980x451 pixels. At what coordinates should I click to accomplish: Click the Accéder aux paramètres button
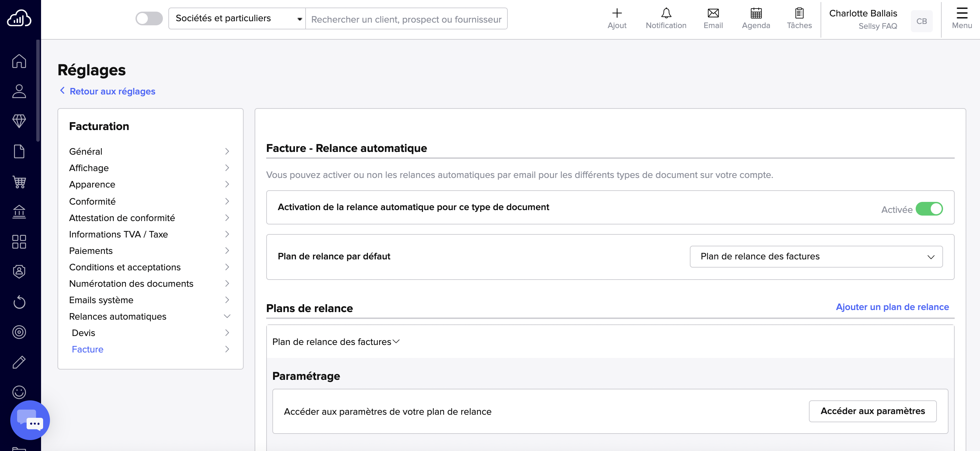pyautogui.click(x=872, y=411)
